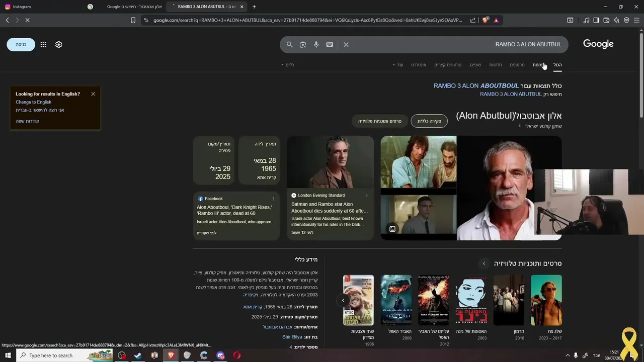Click the large Alon Abutbul portrait photo

point(496,188)
